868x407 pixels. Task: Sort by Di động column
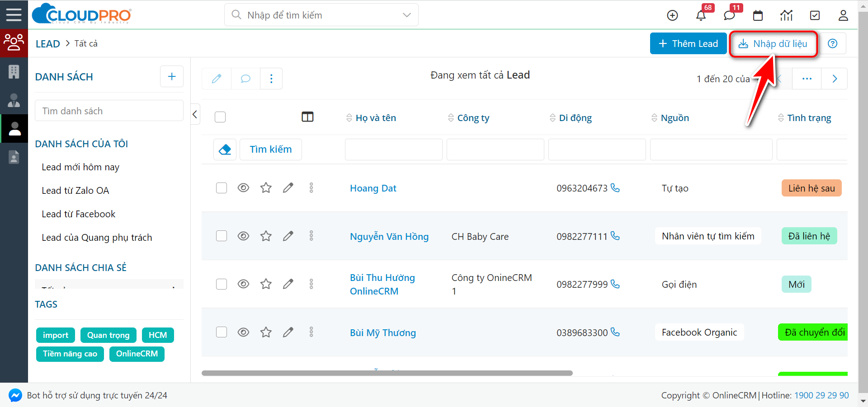(571, 118)
